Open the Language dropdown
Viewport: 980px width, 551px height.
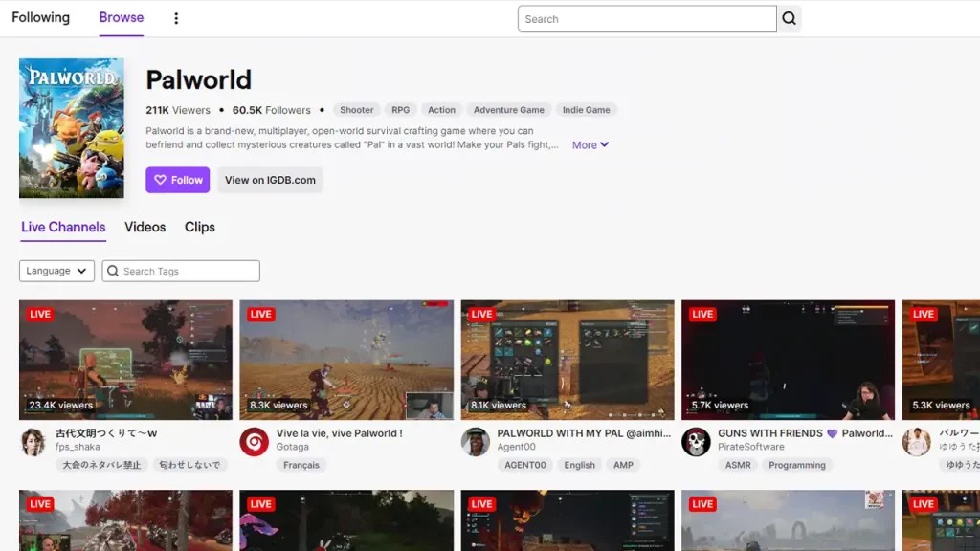point(56,271)
